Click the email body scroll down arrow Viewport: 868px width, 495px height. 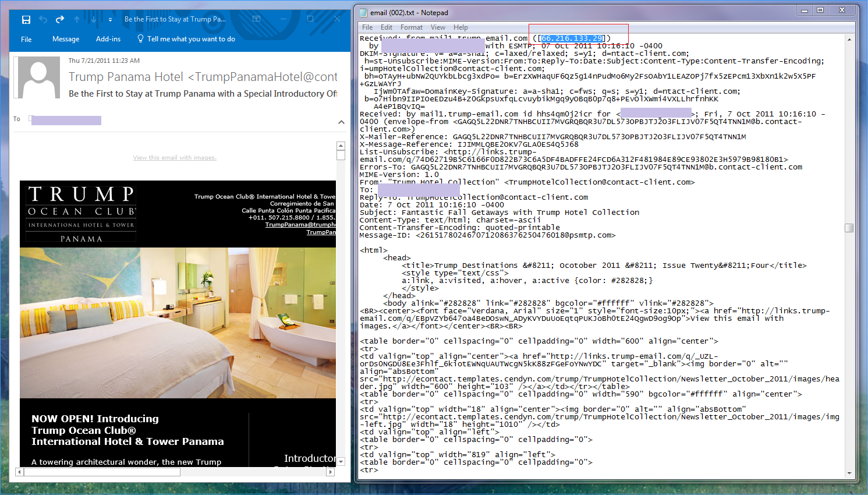[341, 462]
